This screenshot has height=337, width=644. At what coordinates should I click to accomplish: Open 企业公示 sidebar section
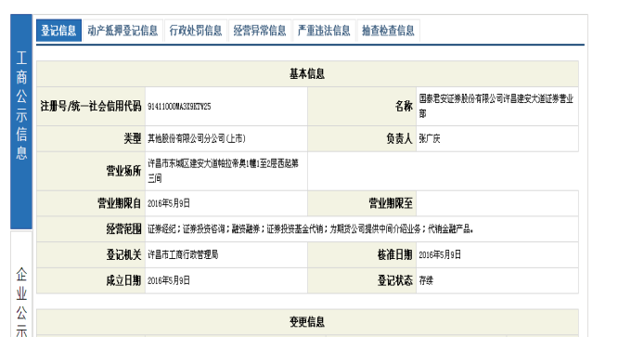click(x=21, y=302)
